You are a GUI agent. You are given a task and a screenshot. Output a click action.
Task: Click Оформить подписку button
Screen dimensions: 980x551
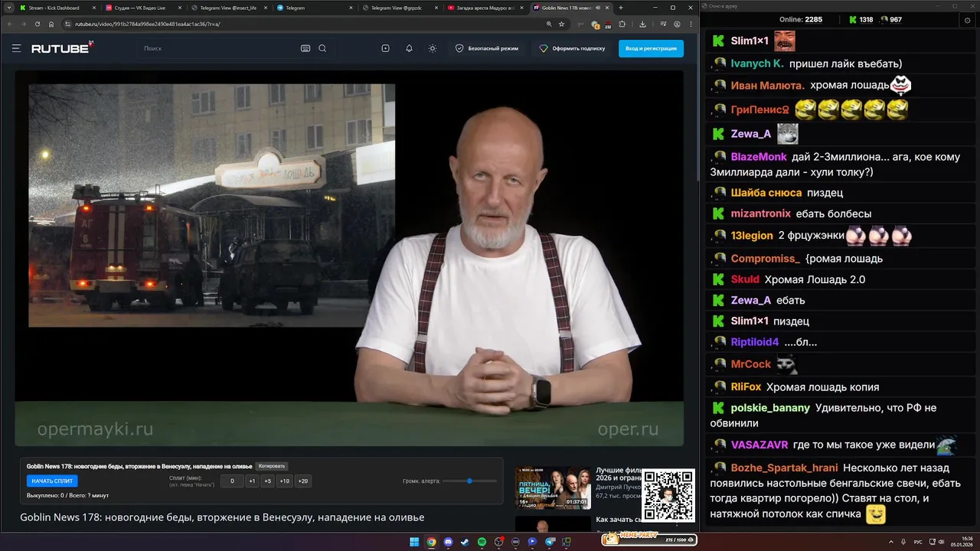coord(573,48)
